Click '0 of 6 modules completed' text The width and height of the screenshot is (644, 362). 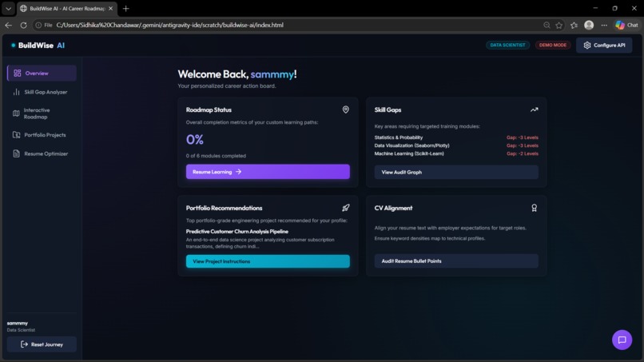coord(216,156)
